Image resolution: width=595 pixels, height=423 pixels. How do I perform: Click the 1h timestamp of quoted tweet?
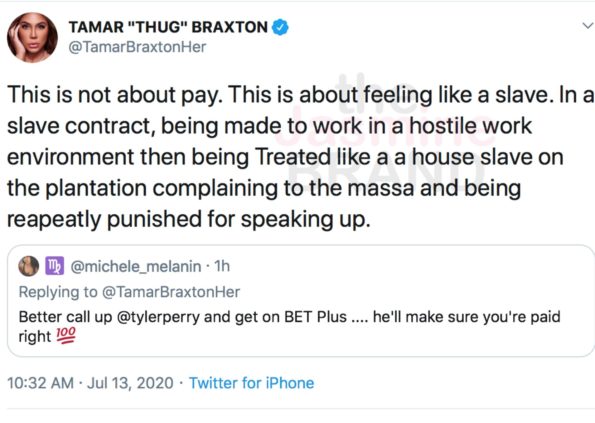[x=222, y=266]
